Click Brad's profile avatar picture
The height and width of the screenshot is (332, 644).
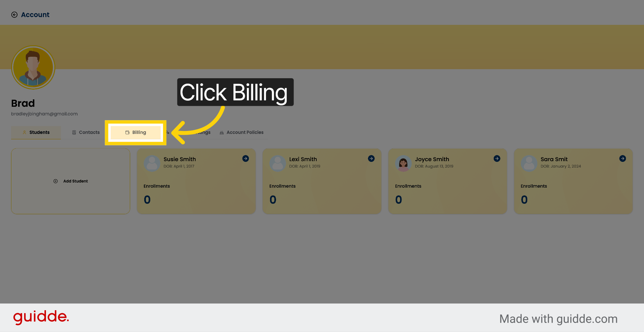point(33,67)
